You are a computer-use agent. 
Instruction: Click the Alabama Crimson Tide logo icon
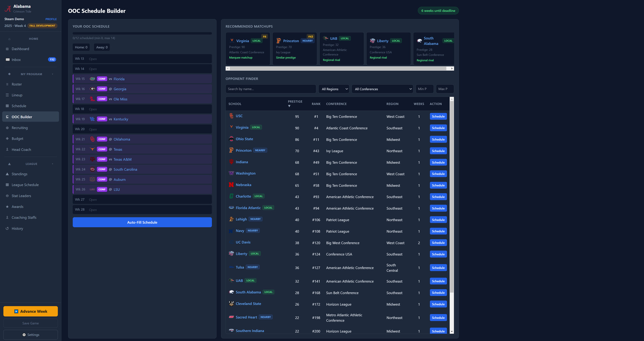point(8,9)
